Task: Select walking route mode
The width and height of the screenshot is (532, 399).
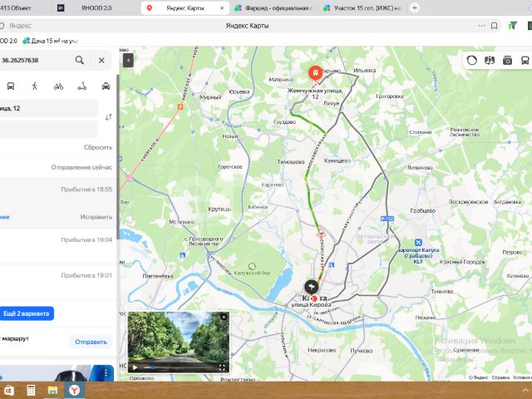Action: (34, 86)
